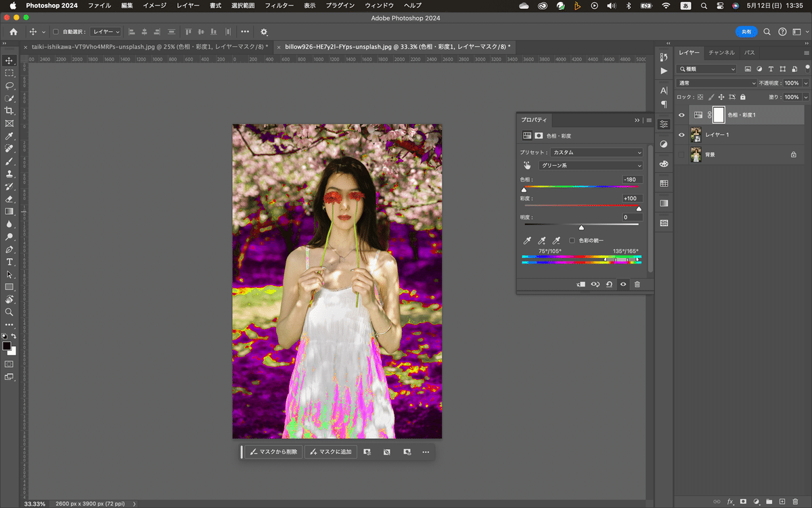Enable the 色彩の統一 checkbox
This screenshot has width=812, height=508.
pyautogui.click(x=572, y=240)
